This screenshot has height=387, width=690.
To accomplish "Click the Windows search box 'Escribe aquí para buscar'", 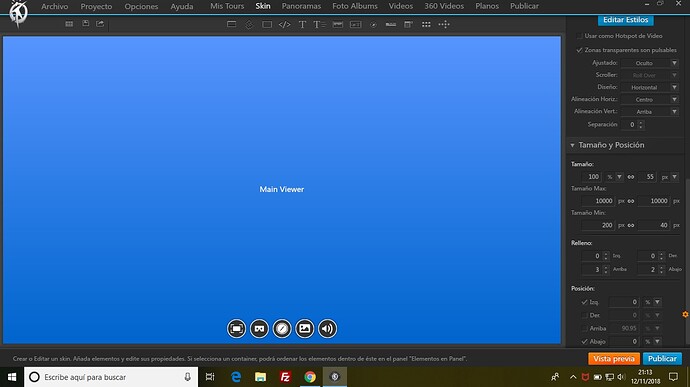I will (x=111, y=377).
